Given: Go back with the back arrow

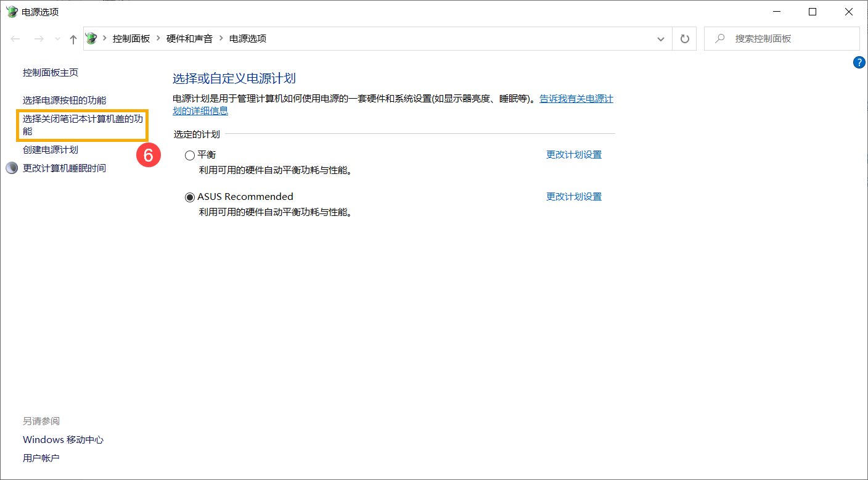Looking at the screenshot, I should [16, 39].
